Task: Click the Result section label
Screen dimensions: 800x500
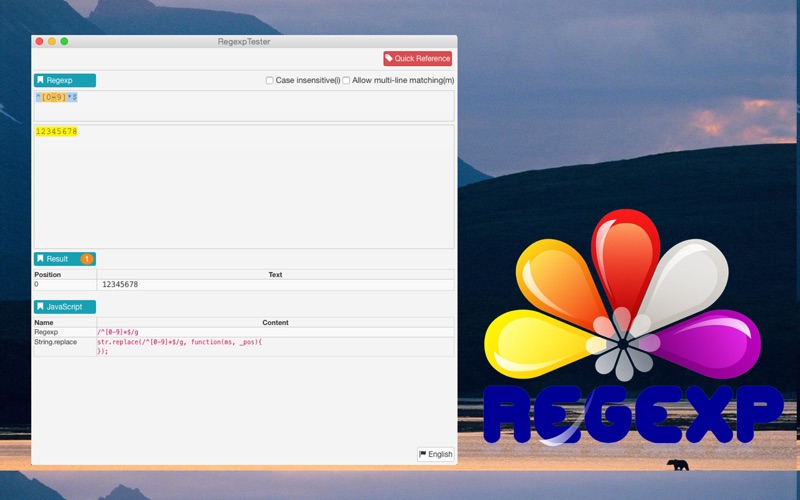Action: tap(65, 259)
